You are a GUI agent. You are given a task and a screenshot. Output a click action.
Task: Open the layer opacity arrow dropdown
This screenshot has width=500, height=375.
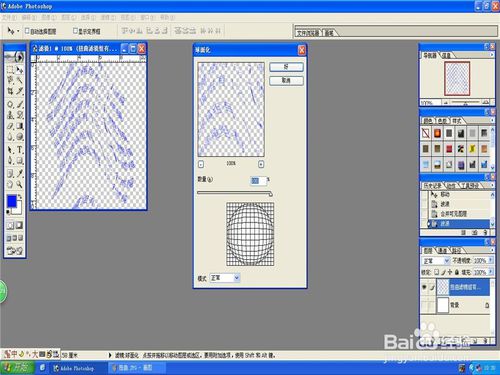[490, 260]
